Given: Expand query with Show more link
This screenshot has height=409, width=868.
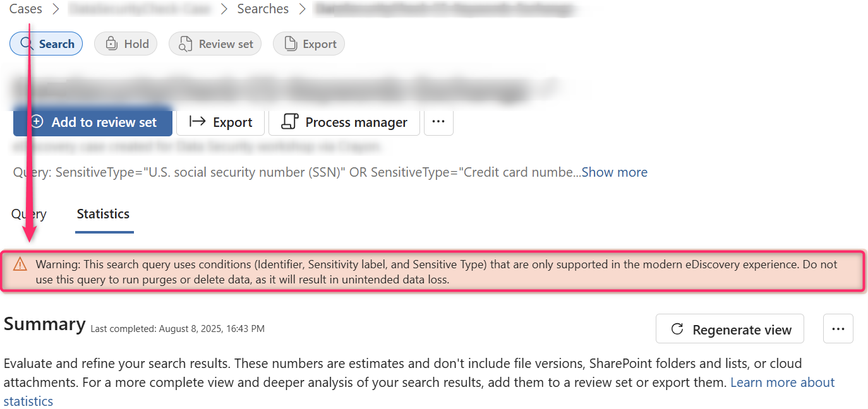Looking at the screenshot, I should [615, 172].
